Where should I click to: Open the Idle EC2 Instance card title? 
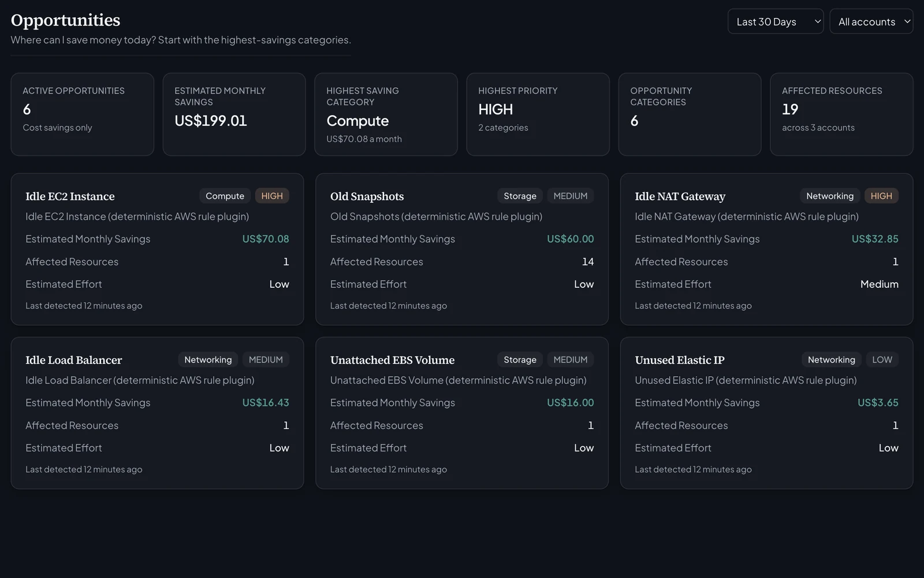click(x=70, y=197)
